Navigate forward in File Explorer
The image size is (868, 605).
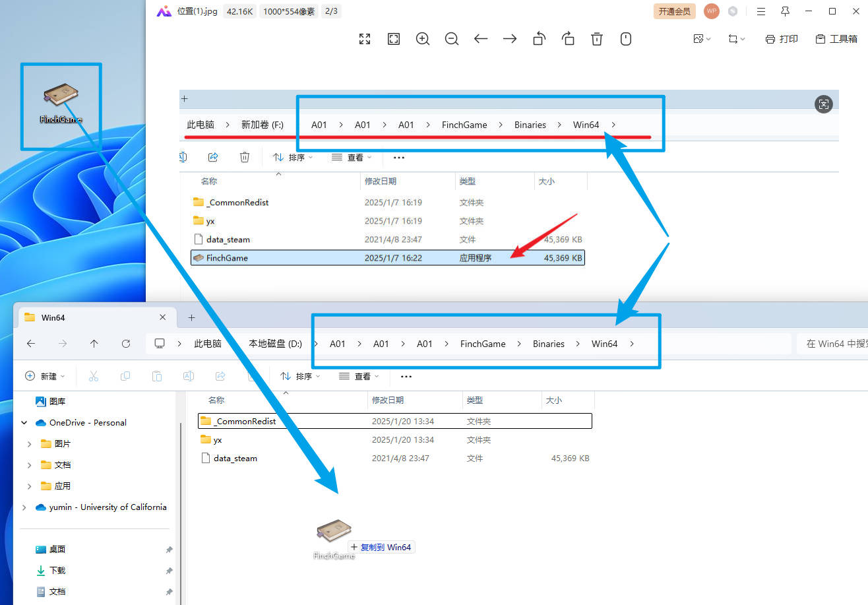(x=63, y=344)
